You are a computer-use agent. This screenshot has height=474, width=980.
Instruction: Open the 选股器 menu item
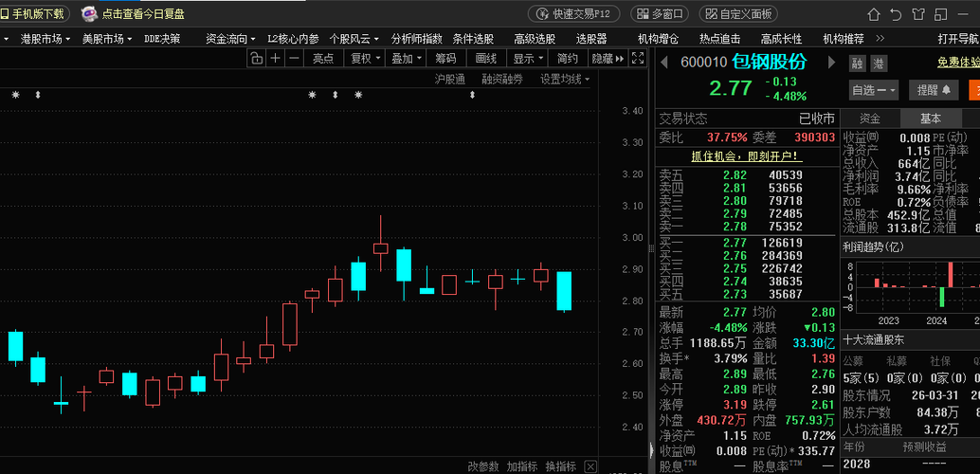coord(591,39)
